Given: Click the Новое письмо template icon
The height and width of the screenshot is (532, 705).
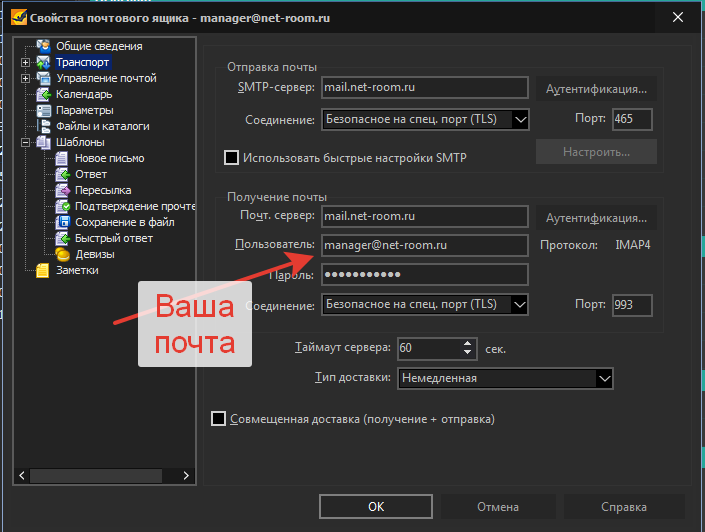Looking at the screenshot, I should 62,158.
